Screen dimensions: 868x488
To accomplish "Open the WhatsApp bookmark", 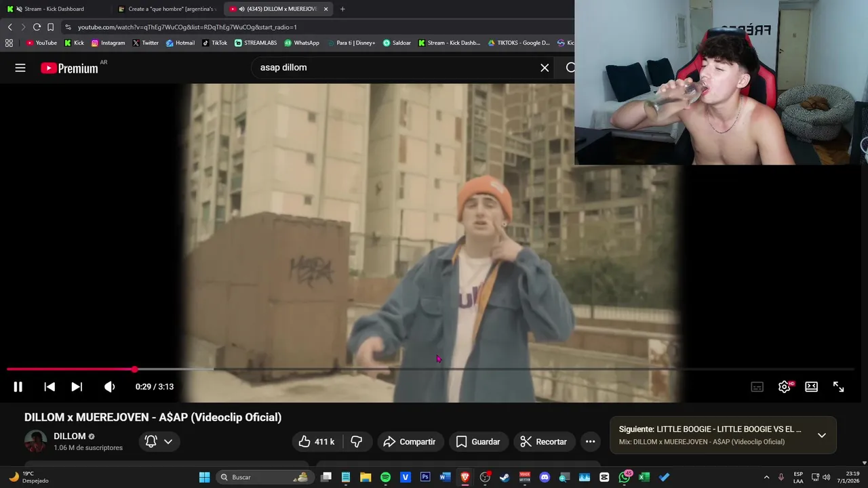I will [302, 43].
